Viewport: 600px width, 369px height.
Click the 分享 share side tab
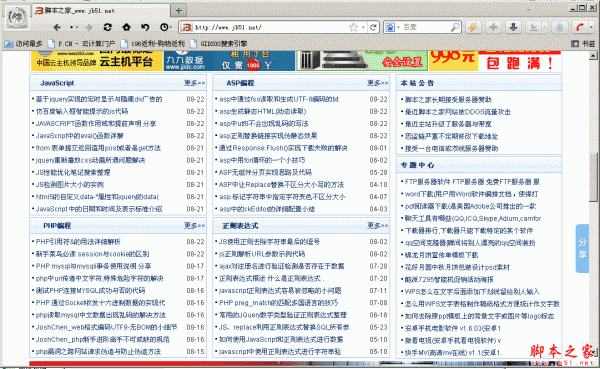pyautogui.click(x=582, y=248)
